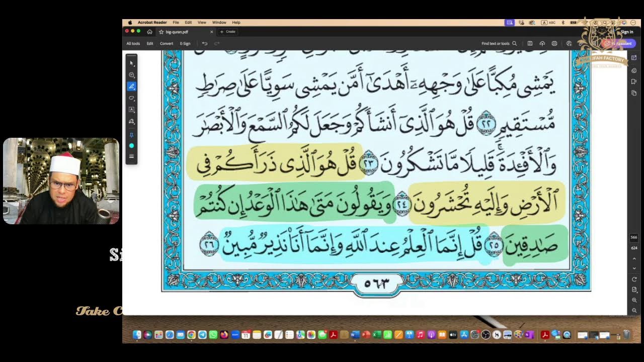
Task: Go to the next page with down chevron
Action: point(634,268)
